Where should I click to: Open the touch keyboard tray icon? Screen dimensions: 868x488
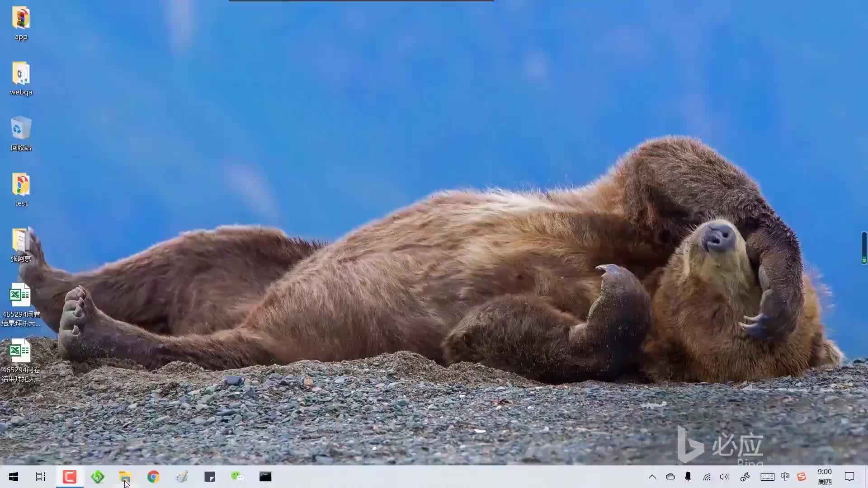[767, 477]
